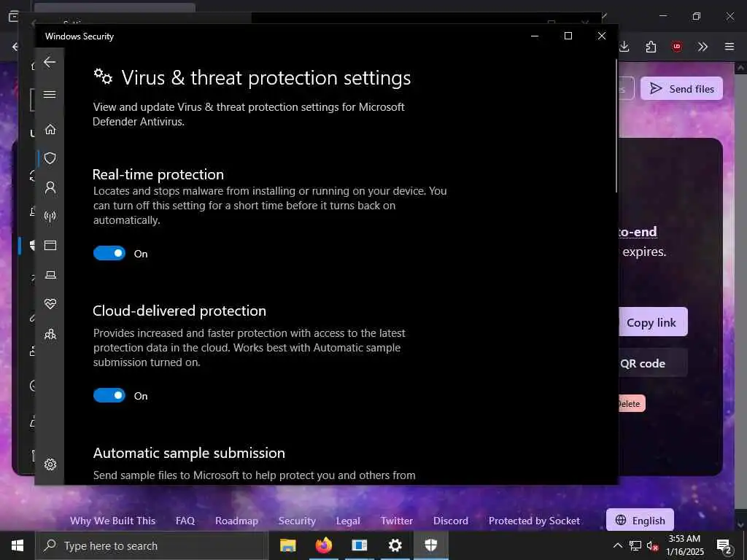The width and height of the screenshot is (747, 560).
Task: Open Firefox downloads arrow icon in toolbar
Action: (624, 46)
